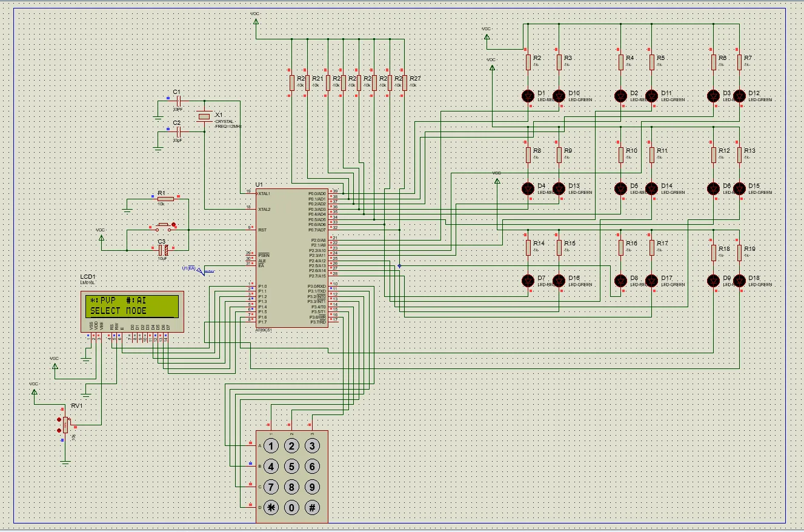Click the asterisk key on the keypad
Image resolution: width=804 pixels, height=532 pixels.
(x=271, y=507)
